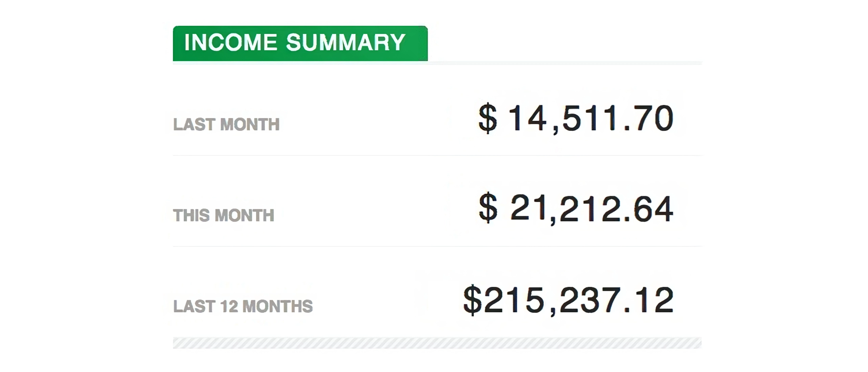This screenshot has width=868, height=372.
Task: Select the Last Month label
Action: click(226, 124)
